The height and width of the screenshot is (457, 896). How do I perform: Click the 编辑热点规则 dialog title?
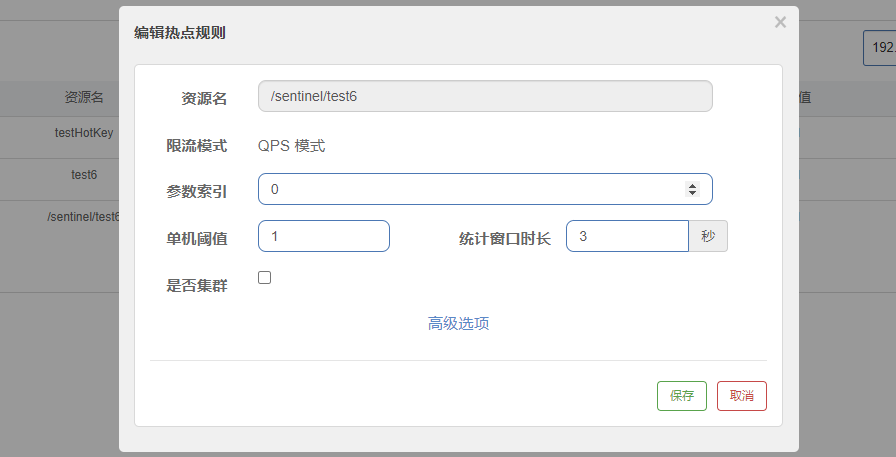180,33
